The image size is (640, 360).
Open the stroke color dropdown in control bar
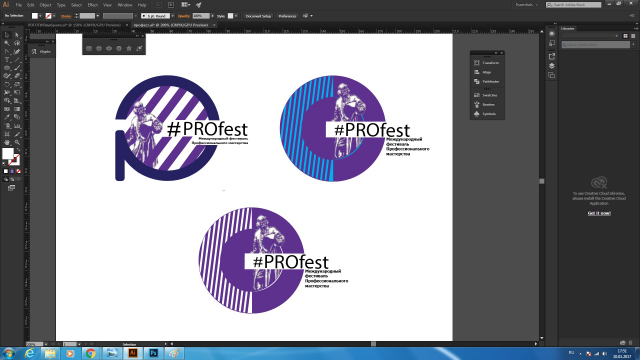click(54, 16)
